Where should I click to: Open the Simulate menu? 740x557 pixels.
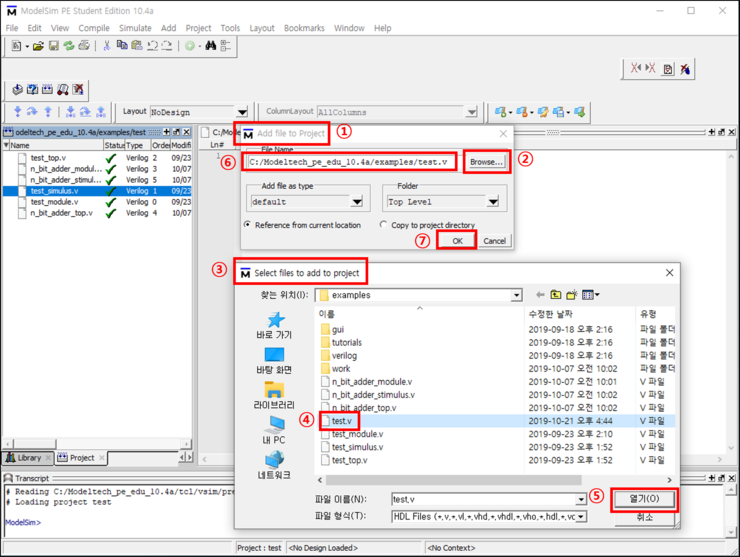135,28
